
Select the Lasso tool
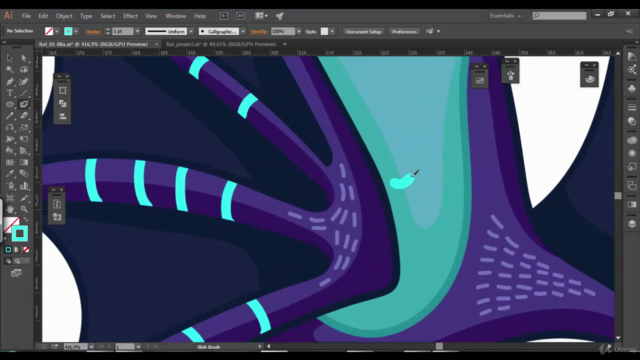(24, 70)
